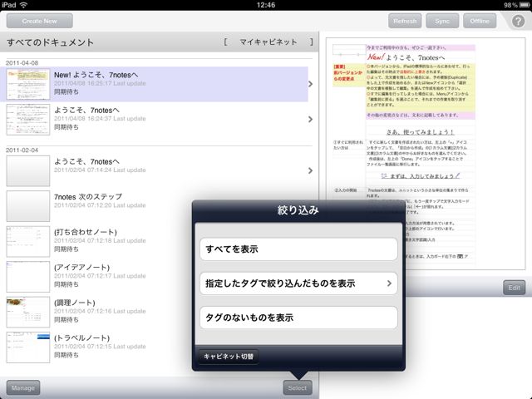Click 2011/02/04 07:12:20 Last update timestamp

pos(100,205)
